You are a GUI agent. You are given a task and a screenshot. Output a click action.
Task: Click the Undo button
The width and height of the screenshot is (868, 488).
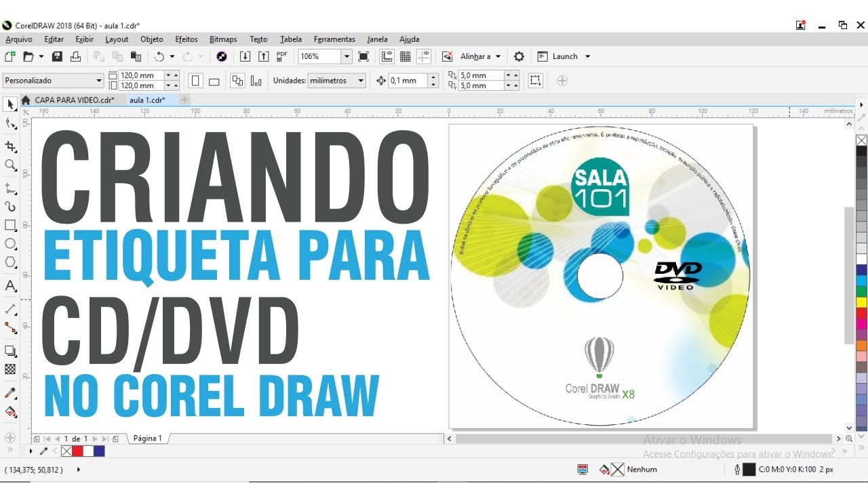coord(159,56)
